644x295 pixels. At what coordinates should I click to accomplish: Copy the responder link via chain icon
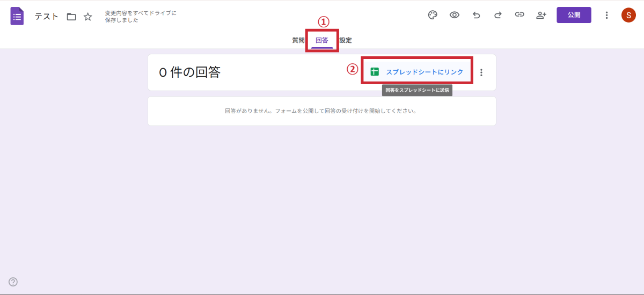tap(519, 15)
